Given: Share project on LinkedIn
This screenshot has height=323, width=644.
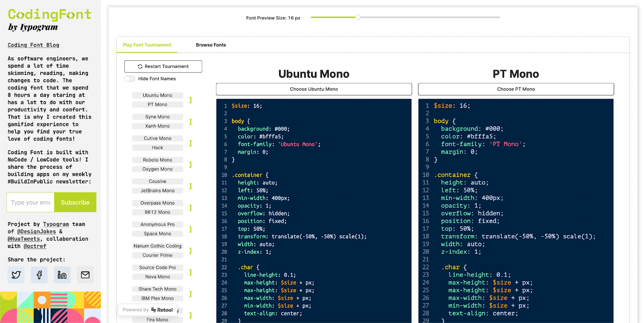Looking at the screenshot, I should pos(62,275).
